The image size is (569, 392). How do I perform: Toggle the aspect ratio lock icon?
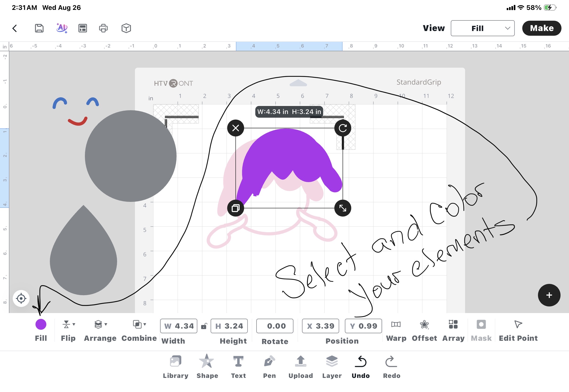point(204,326)
